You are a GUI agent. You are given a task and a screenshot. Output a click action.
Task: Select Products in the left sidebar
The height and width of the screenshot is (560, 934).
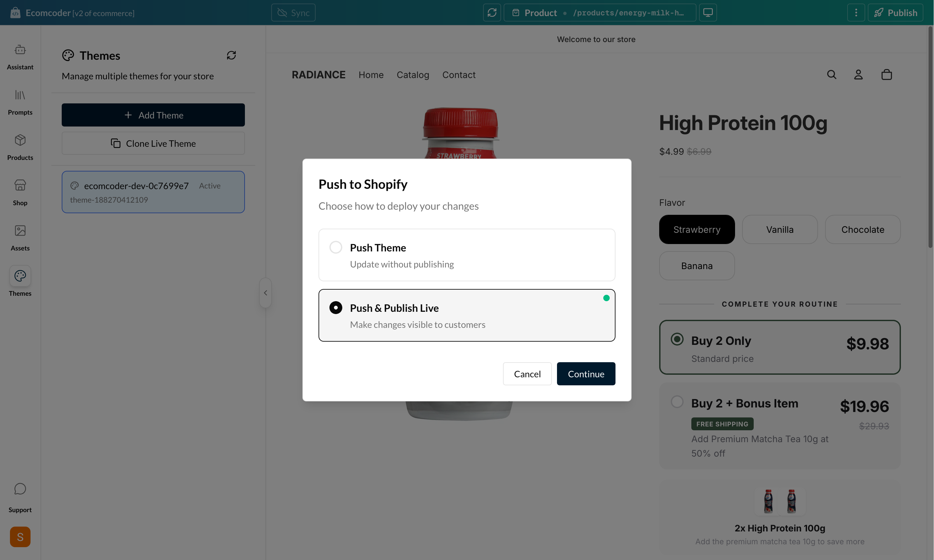20,147
